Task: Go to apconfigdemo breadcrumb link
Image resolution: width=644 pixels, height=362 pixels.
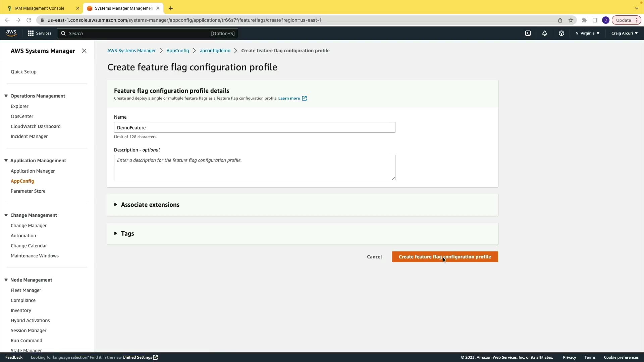Action: pos(215,51)
